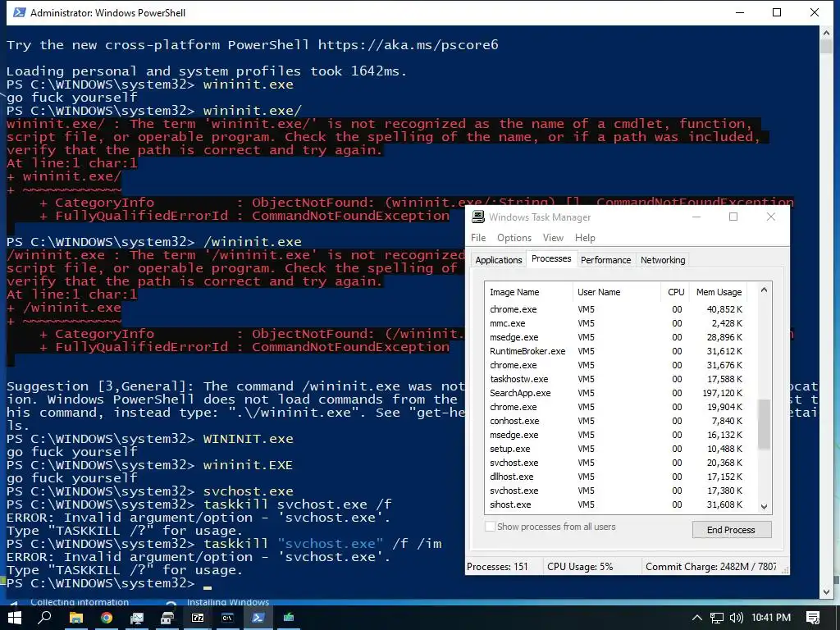Switch to the Networking tab
This screenshot has width=840, height=630.
(663, 260)
